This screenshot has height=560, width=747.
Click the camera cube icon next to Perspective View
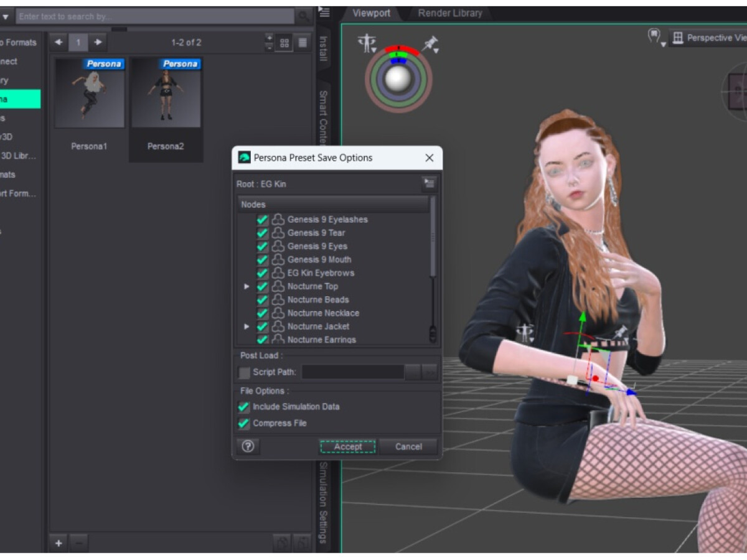(x=677, y=37)
